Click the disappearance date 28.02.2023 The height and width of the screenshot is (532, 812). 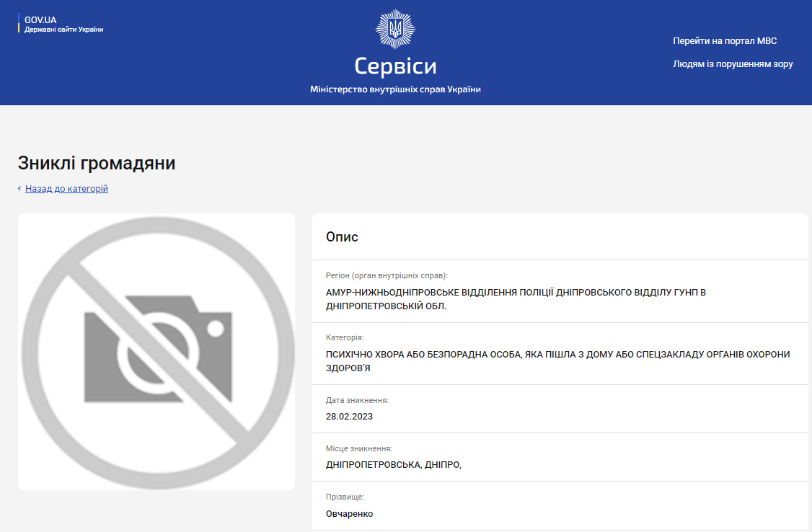click(x=349, y=417)
